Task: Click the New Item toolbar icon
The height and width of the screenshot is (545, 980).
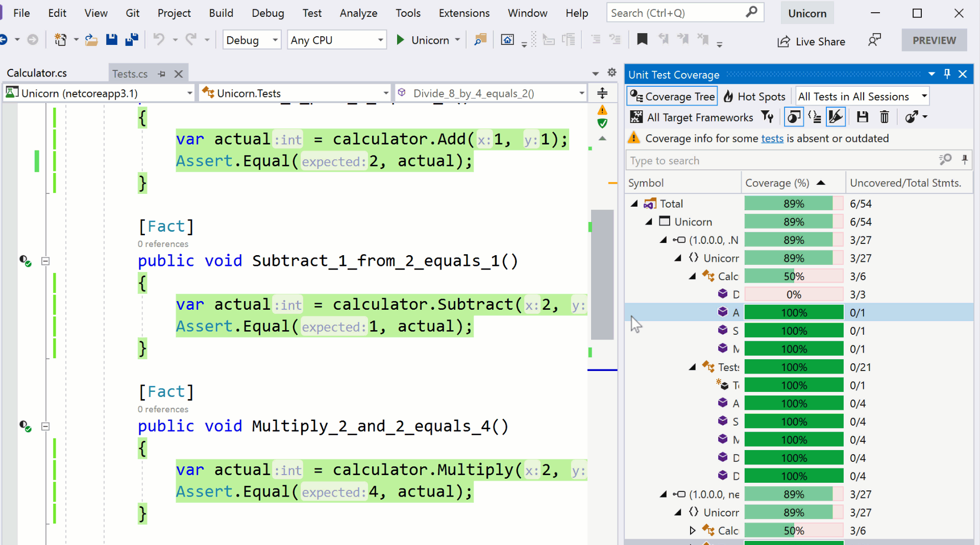Action: (x=61, y=40)
